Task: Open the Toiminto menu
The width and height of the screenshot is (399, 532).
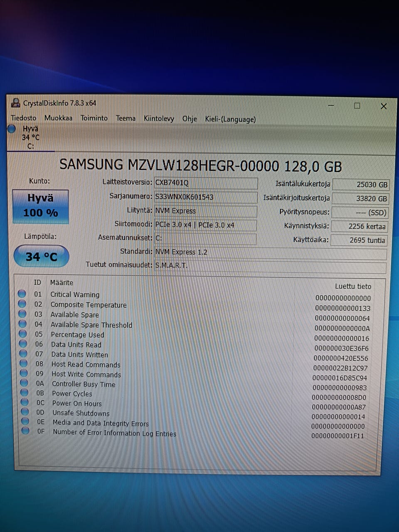Action: click(94, 118)
